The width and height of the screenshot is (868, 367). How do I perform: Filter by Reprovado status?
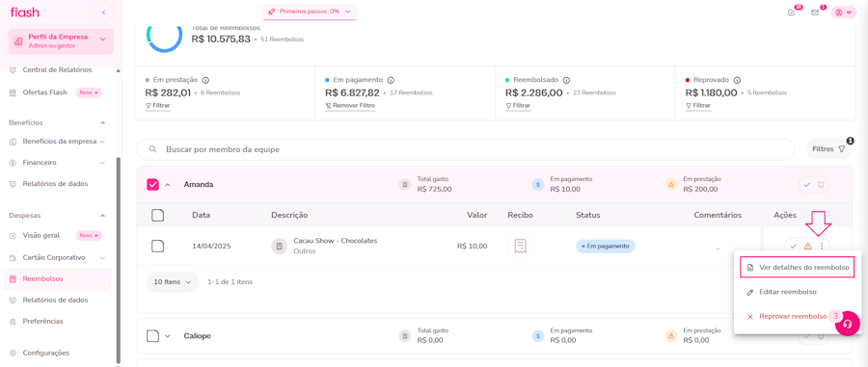(698, 105)
